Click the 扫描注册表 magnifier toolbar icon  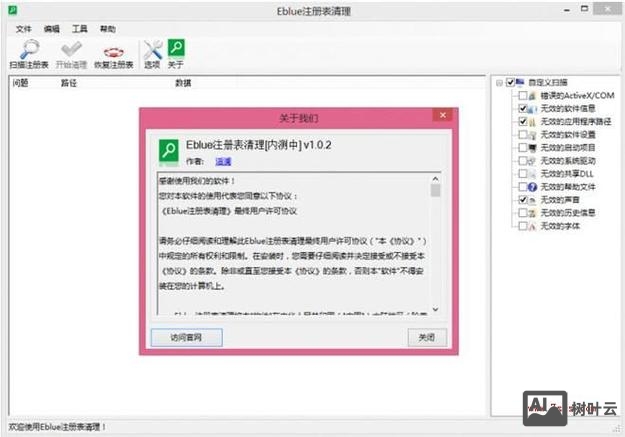[29, 49]
